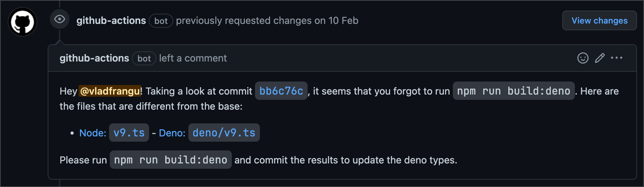Open the @vladfrangu user mention
This screenshot has height=187, width=644.
point(110,91)
